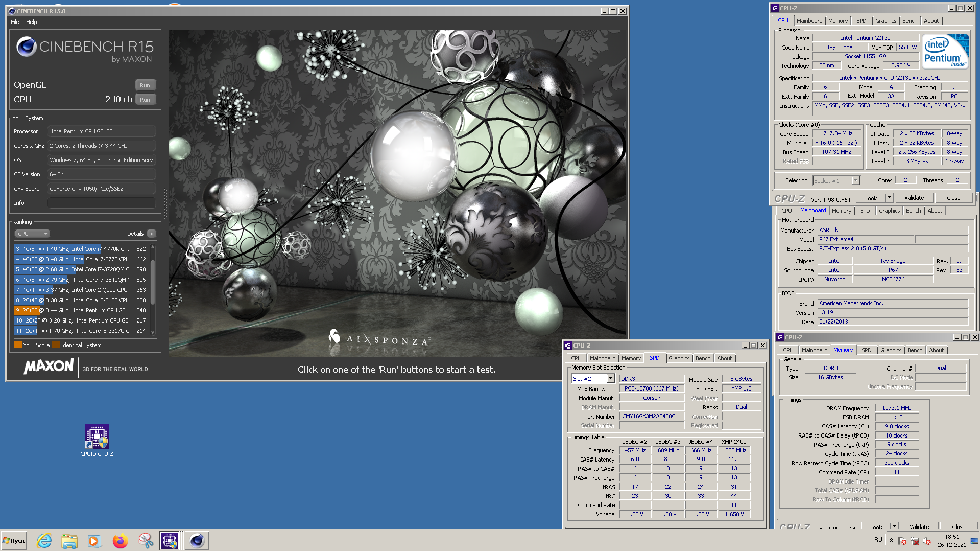Click the Show desktop tray icon
Image resolution: width=980 pixels, height=551 pixels.
tap(974, 541)
